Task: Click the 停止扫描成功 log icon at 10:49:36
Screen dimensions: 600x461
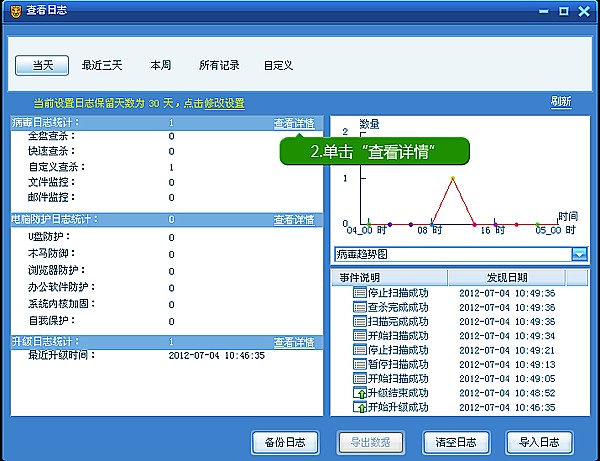Action: [x=360, y=293]
